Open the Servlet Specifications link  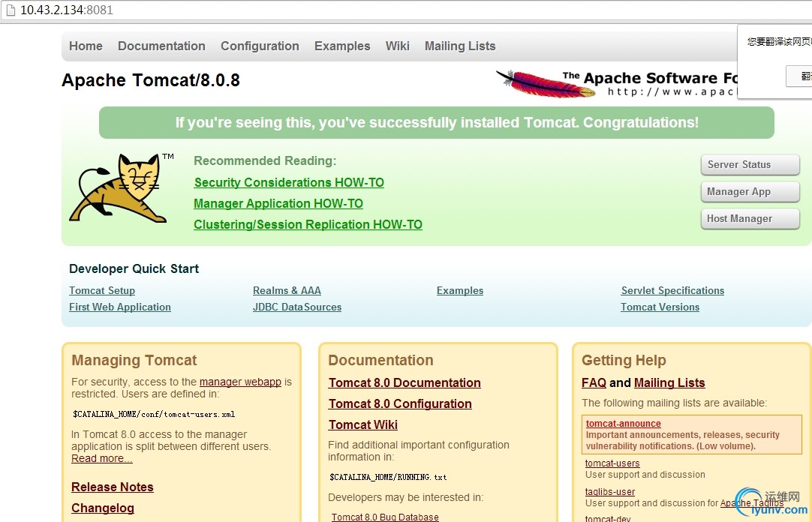coord(672,291)
